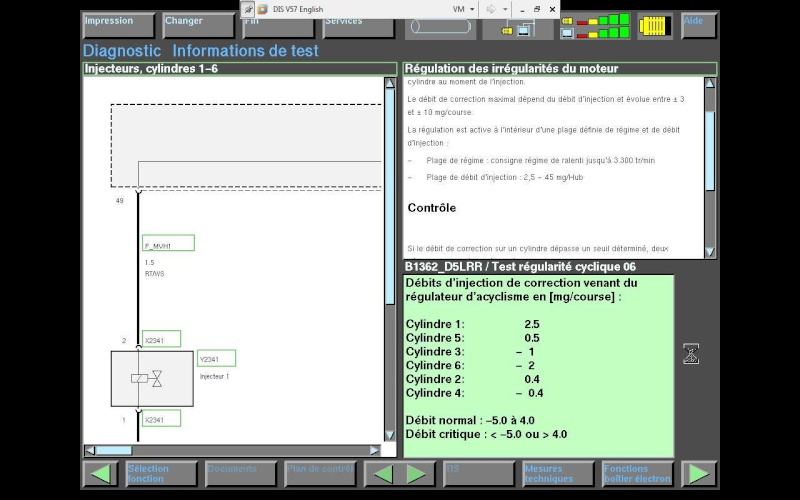Screen dimensions: 800x500
Task: Click the horizontal scrollbar thumb under diagram
Action: pos(114,451)
